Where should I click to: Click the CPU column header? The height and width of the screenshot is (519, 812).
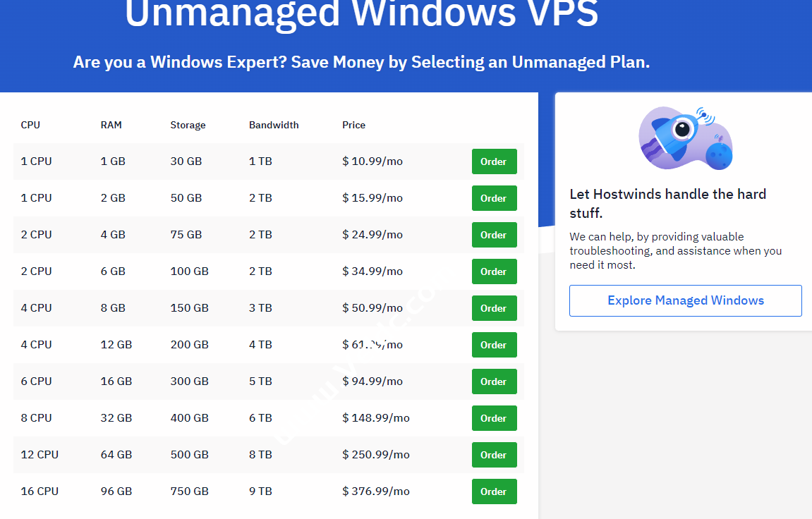[x=30, y=125]
